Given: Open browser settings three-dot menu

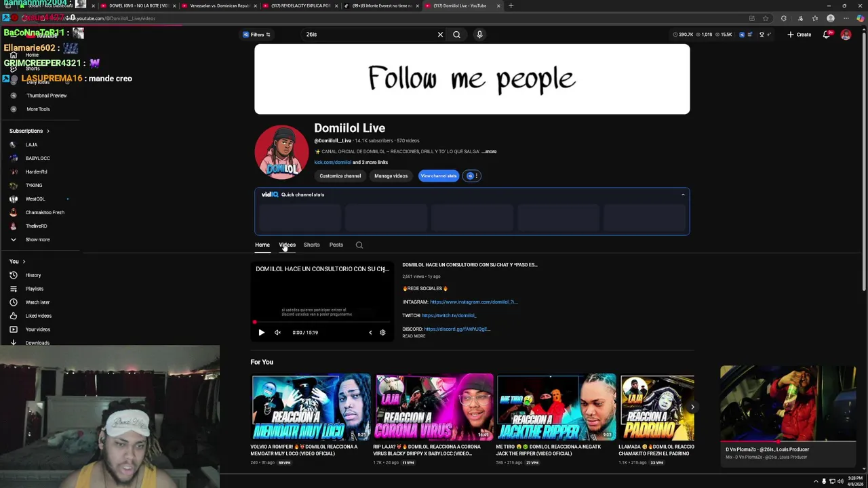Looking at the screenshot, I should tap(846, 18).
